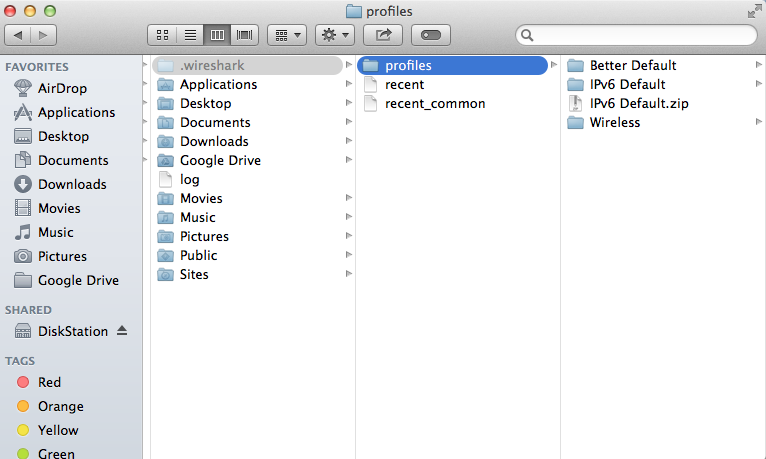Expand arrow next to IPv6 Default folder
Image resolution: width=766 pixels, height=459 pixels.
coord(759,83)
